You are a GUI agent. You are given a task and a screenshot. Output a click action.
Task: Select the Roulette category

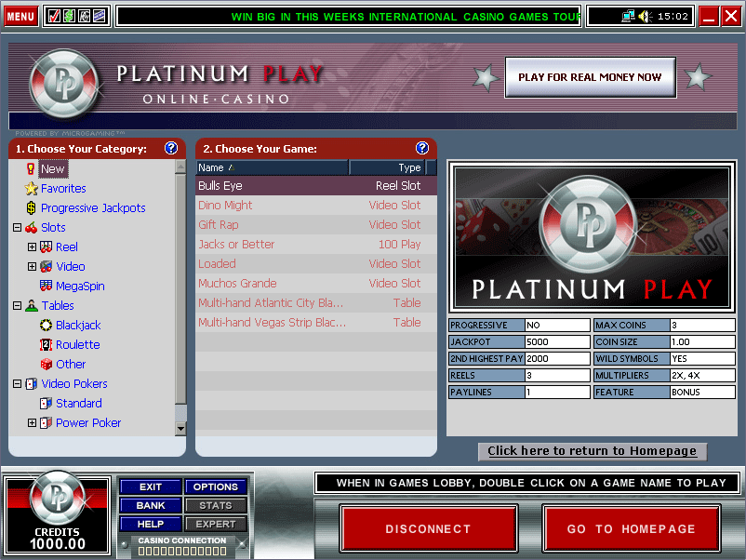[78, 344]
